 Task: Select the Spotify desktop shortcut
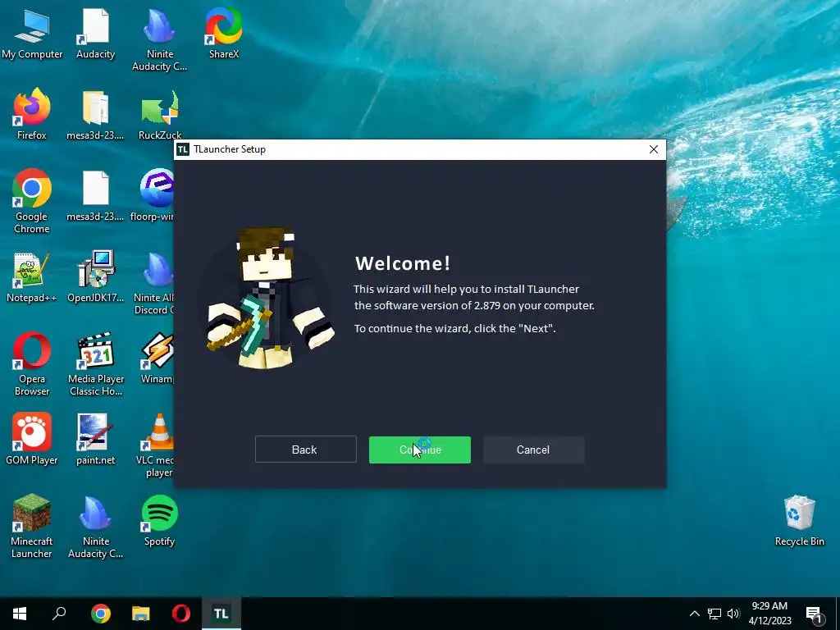[160, 521]
